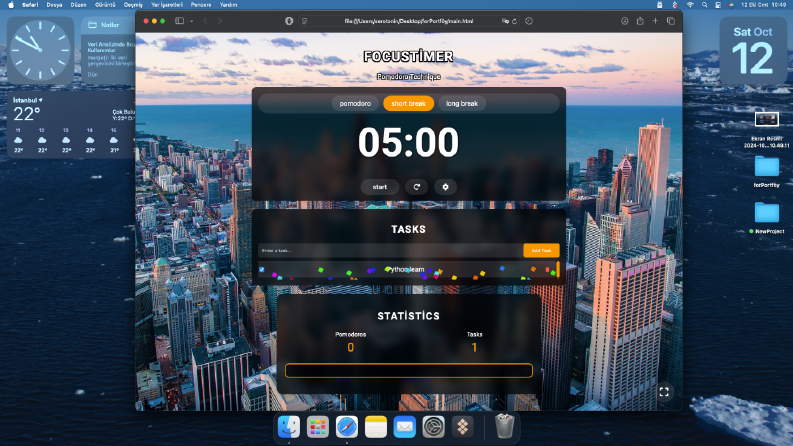Open the privacy report shield icon
This screenshot has width=793, height=446.
coord(289,21)
